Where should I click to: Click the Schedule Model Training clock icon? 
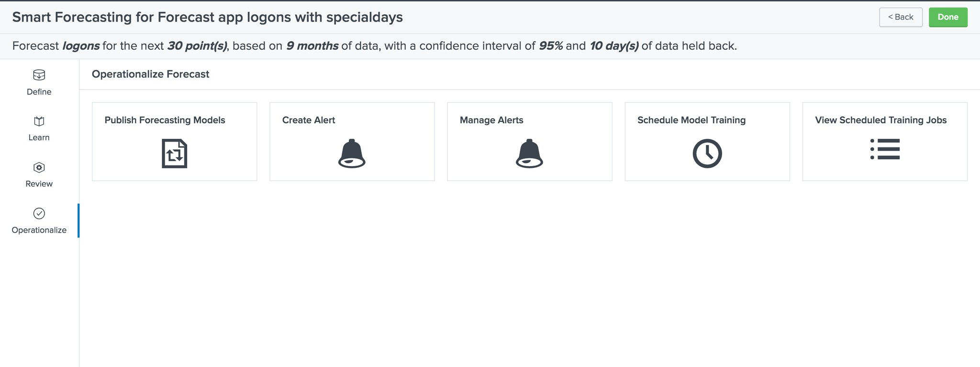tap(707, 154)
